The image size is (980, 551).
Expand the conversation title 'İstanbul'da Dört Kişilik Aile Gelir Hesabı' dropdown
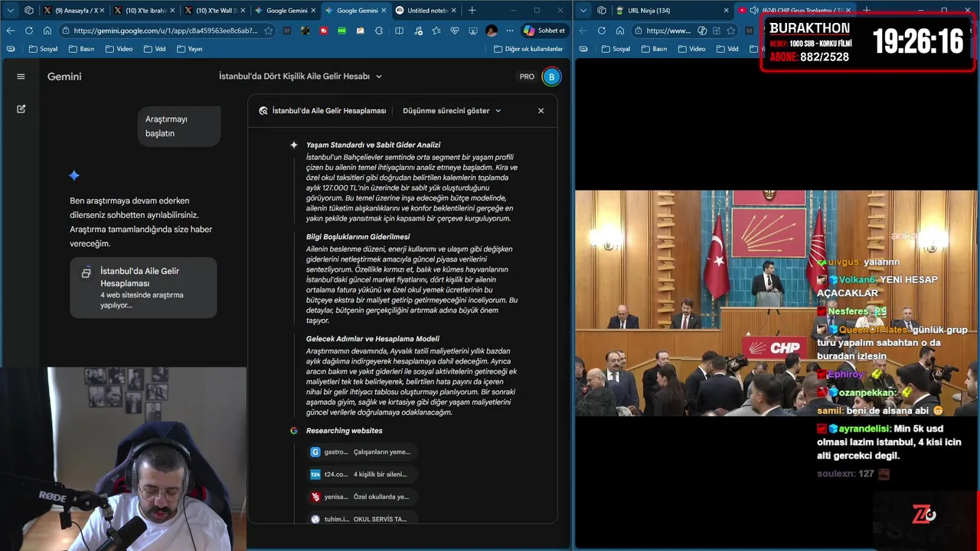pos(300,77)
